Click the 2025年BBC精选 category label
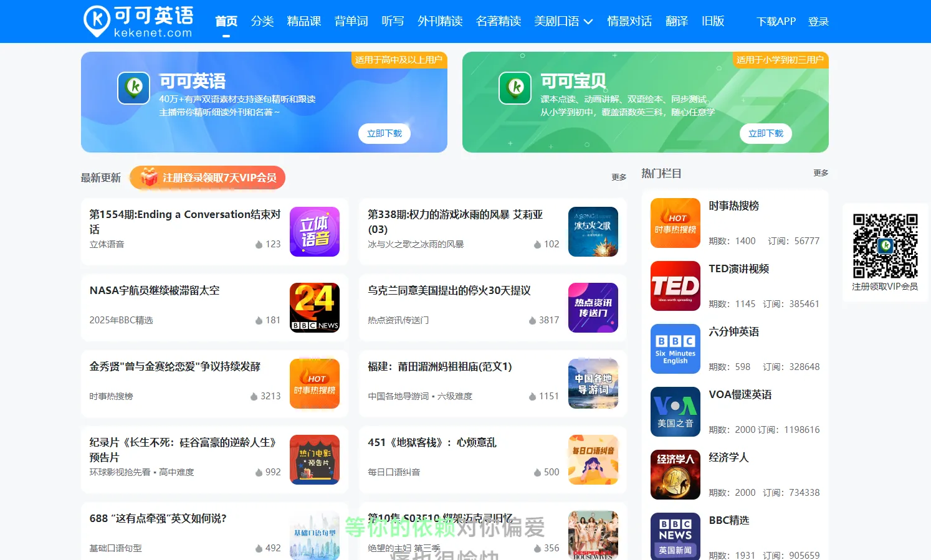The width and height of the screenshot is (931, 560). [121, 320]
